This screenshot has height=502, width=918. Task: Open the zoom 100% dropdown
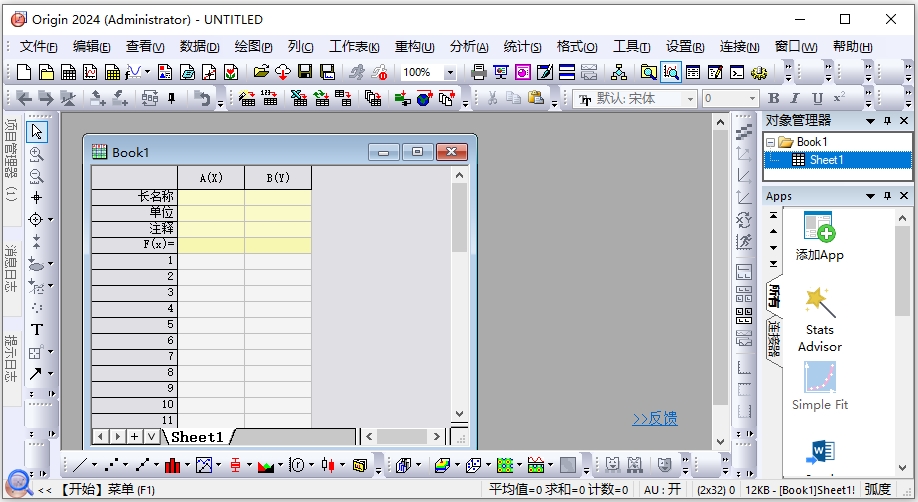[450, 73]
